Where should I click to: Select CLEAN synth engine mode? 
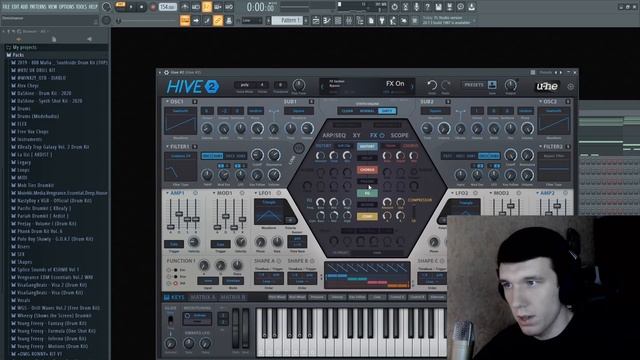(347, 111)
